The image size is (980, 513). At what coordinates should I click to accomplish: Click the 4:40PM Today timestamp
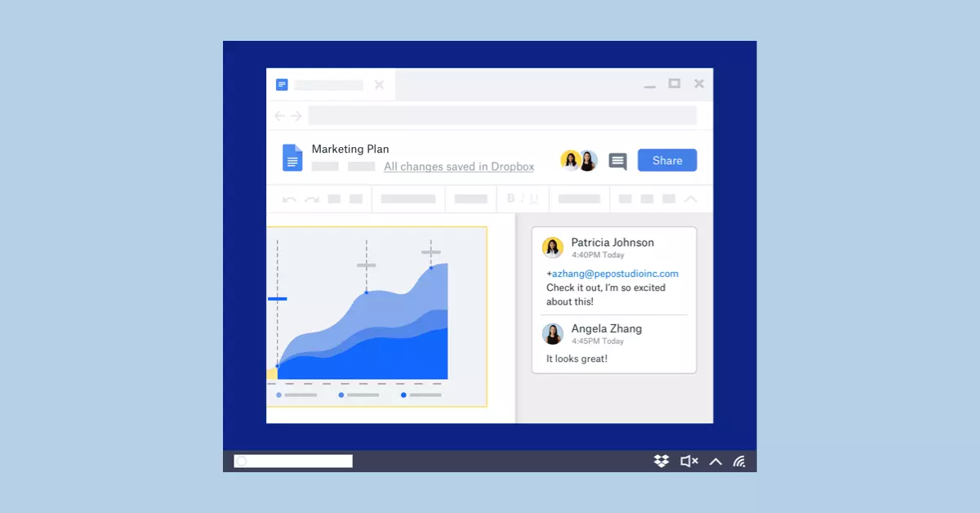(598, 255)
